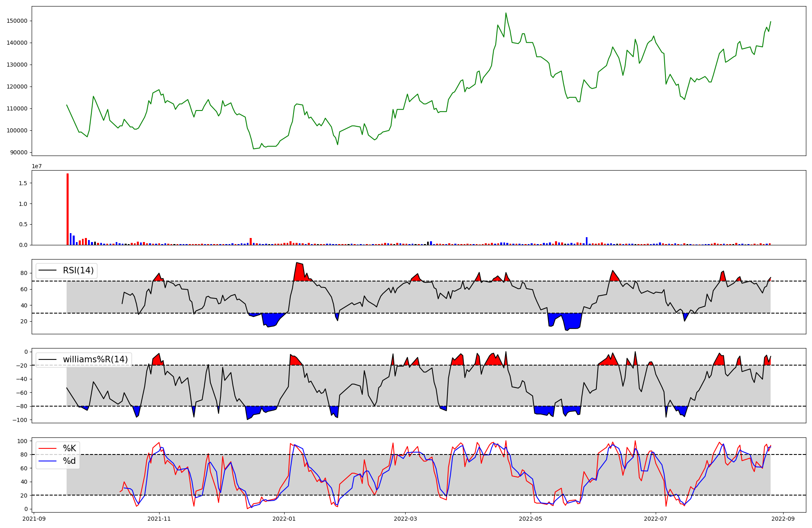Click the %d legend entry
The width and height of the screenshot is (812, 528).
[69, 461]
